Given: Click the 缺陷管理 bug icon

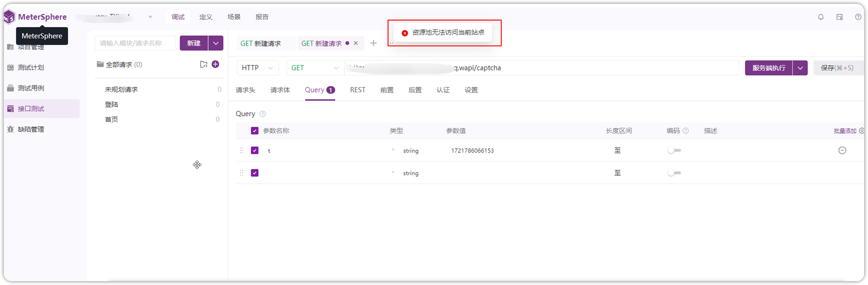Looking at the screenshot, I should [x=10, y=129].
